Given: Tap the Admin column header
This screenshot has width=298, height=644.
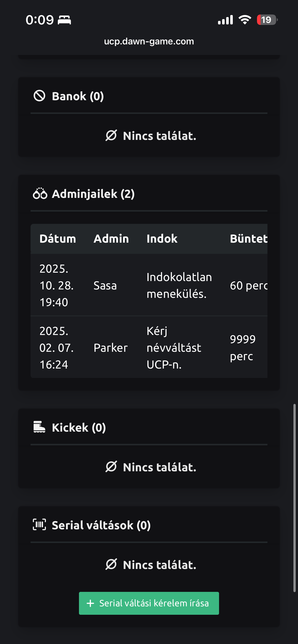Looking at the screenshot, I should tap(111, 239).
